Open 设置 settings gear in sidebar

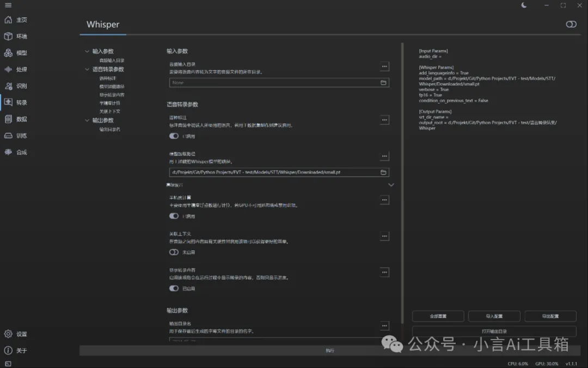pyautogui.click(x=16, y=334)
